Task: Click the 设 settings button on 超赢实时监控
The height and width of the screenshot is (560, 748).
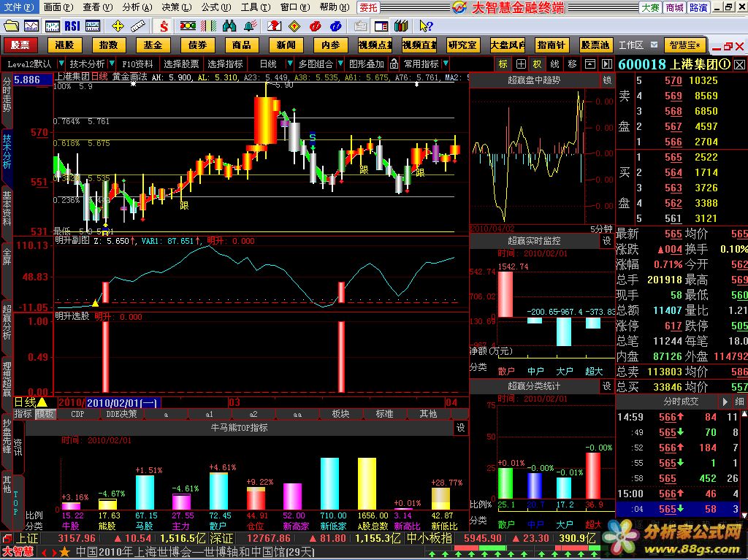Action: pos(607,241)
